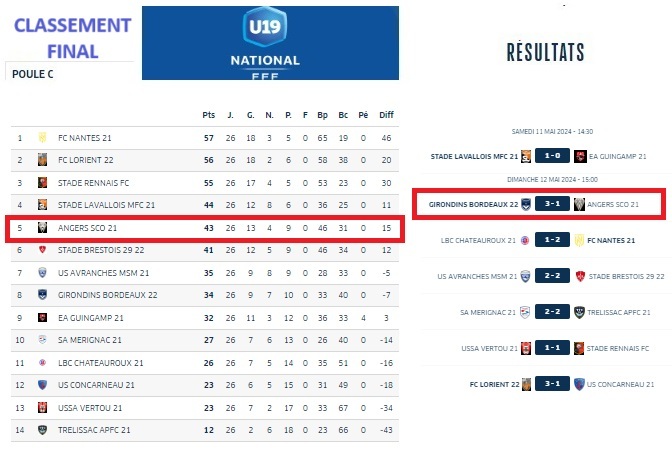Click the Stade Brestois crest in results

click(x=579, y=276)
